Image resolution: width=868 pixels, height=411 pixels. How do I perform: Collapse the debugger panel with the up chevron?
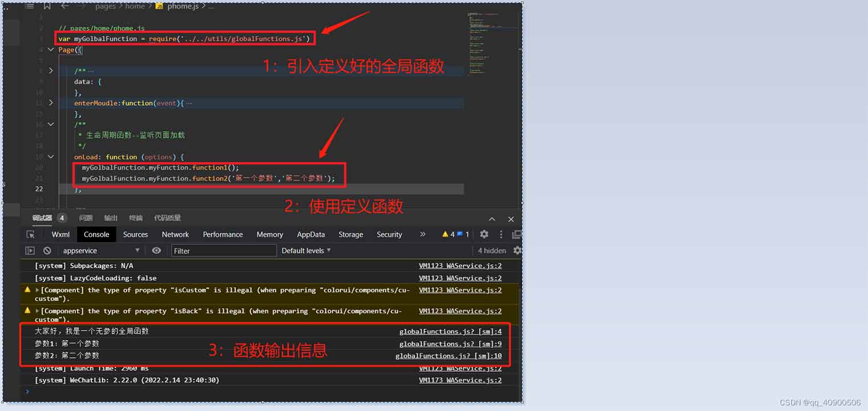coord(492,219)
